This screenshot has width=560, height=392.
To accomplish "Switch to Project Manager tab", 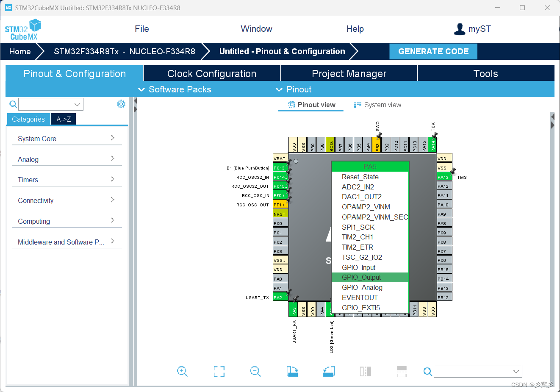I will 349,74.
